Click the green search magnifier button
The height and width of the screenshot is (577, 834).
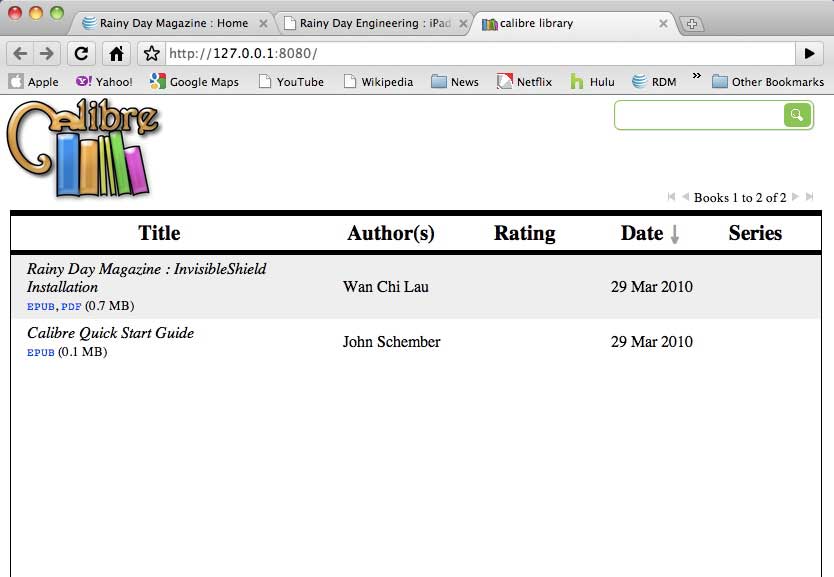click(797, 115)
